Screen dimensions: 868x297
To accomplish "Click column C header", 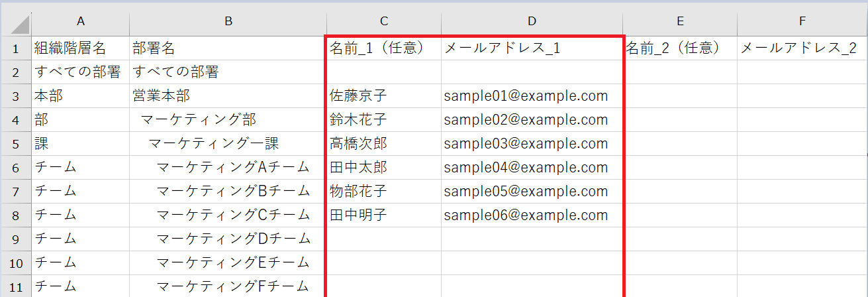I will pyautogui.click(x=384, y=22).
